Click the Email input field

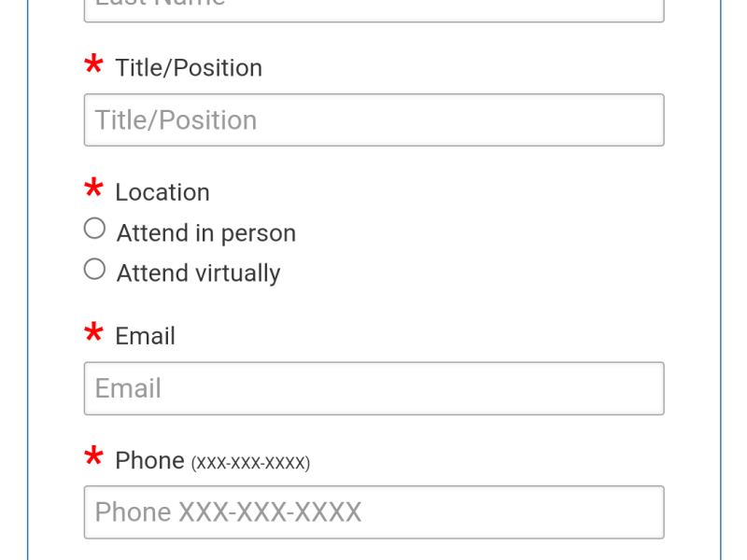[x=373, y=388]
